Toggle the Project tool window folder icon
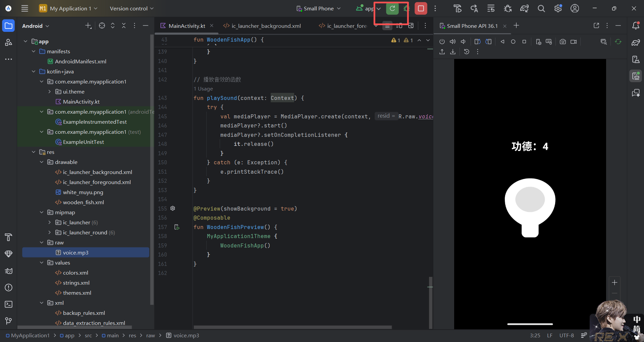 point(9,26)
